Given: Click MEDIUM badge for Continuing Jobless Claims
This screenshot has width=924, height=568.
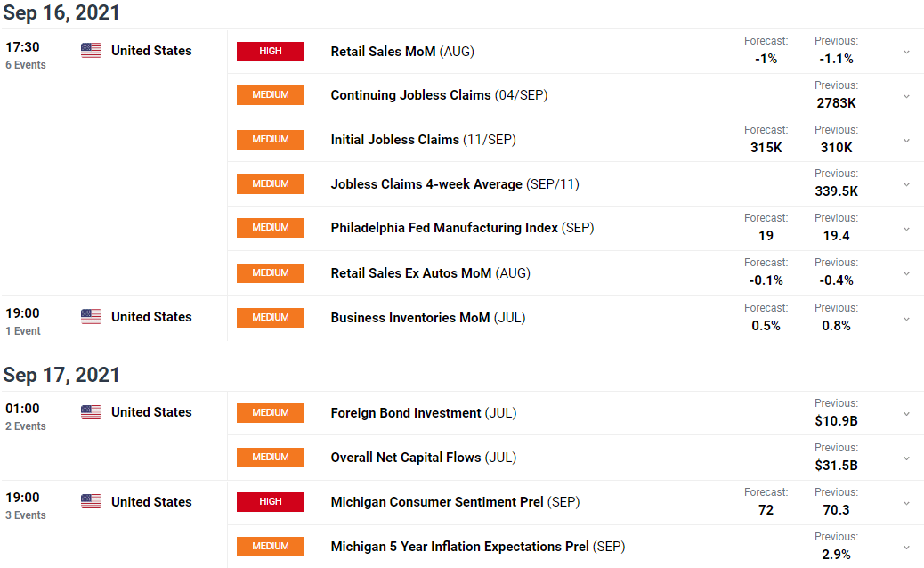Looking at the screenshot, I should coord(270,95).
